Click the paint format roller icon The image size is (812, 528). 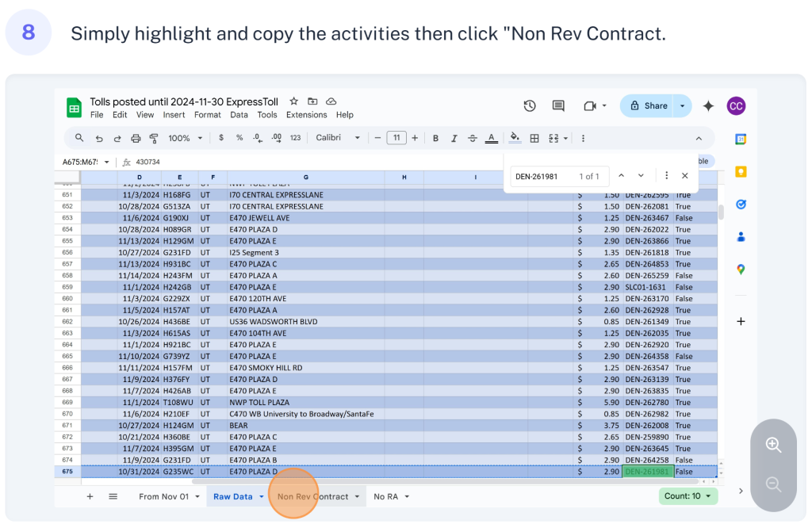154,138
